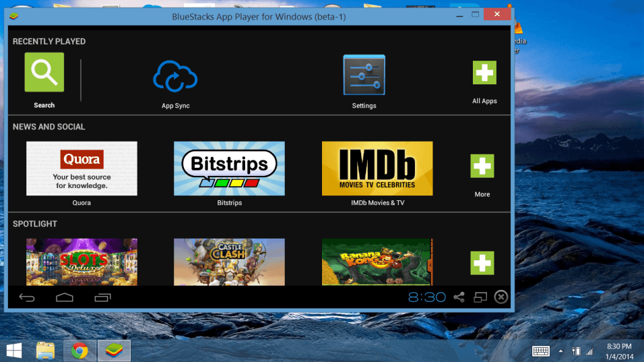Click the RECENTLY PLAYED heading
Viewport: 644px width, 362px height.
tap(49, 42)
